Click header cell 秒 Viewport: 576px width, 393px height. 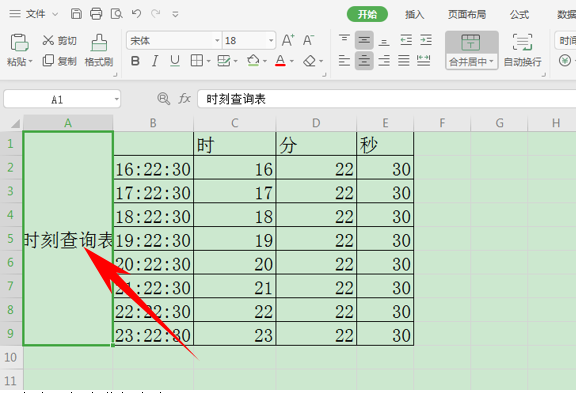pyautogui.click(x=385, y=144)
